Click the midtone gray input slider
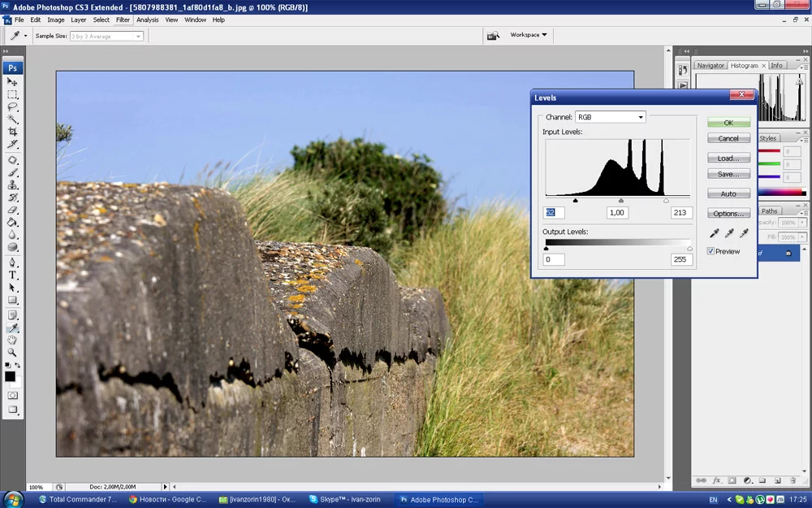The height and width of the screenshot is (508, 812). click(x=621, y=200)
